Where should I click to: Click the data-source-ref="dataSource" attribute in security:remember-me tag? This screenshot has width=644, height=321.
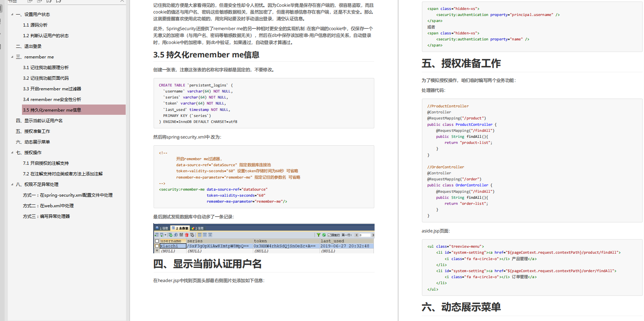tap(237, 189)
